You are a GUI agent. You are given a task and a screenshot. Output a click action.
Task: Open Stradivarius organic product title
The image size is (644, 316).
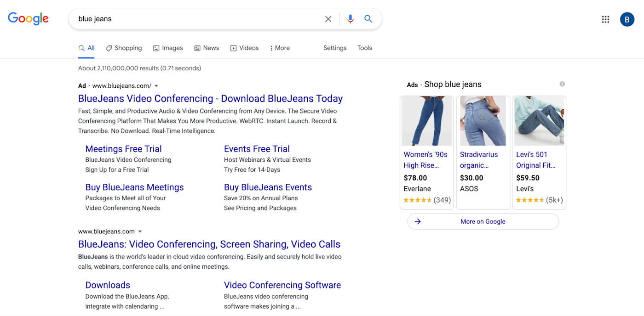coord(479,160)
